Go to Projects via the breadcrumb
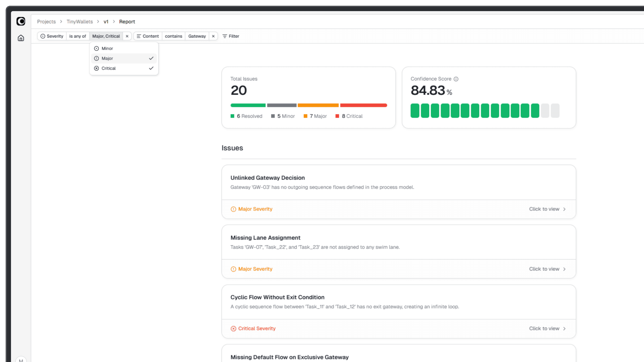Screen dimensions: 644x362 tap(46, 22)
